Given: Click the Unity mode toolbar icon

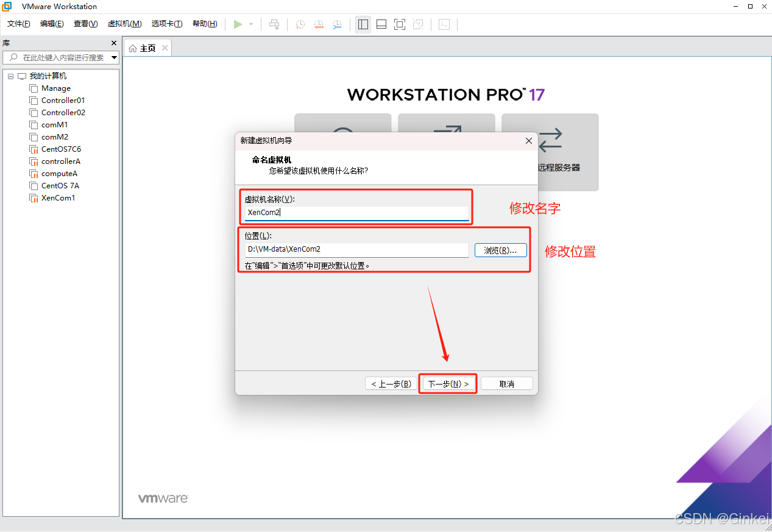Looking at the screenshot, I should 418,24.
